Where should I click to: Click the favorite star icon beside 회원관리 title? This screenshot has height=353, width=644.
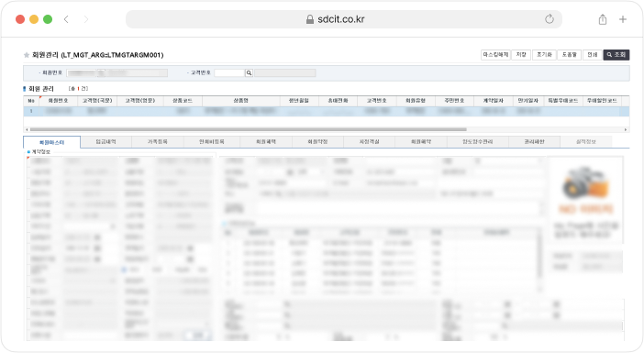pyautogui.click(x=27, y=55)
